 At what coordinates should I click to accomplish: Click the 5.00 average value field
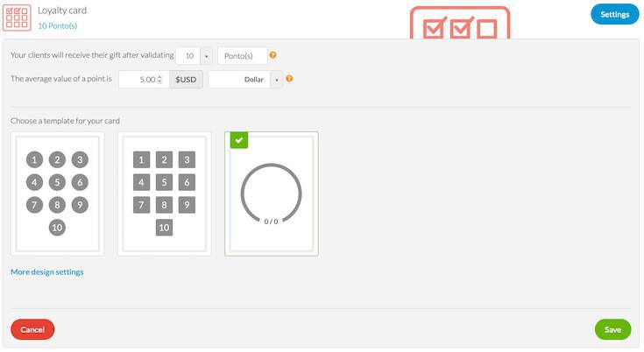tap(138, 80)
